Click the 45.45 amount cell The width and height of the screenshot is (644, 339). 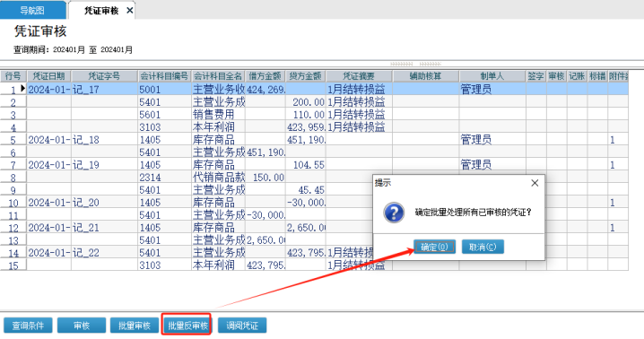(305, 190)
